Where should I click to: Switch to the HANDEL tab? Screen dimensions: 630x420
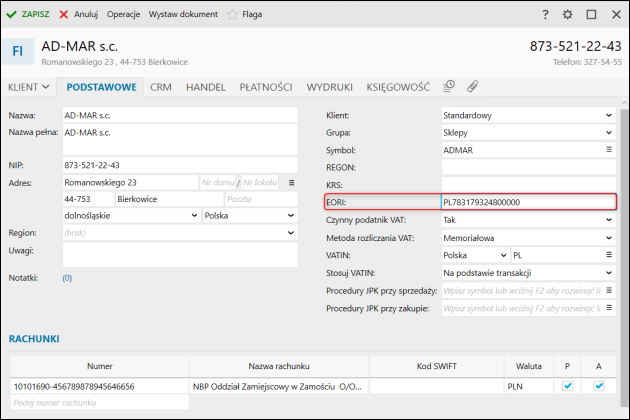pos(205,87)
